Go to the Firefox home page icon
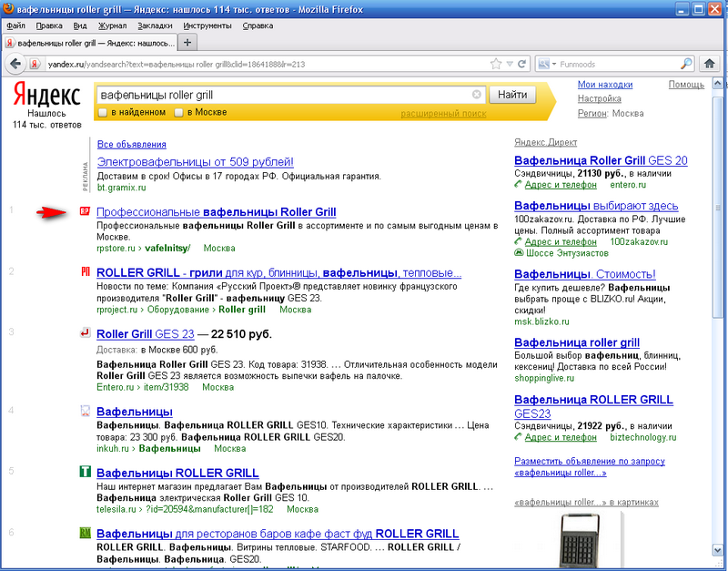 pos(709,64)
